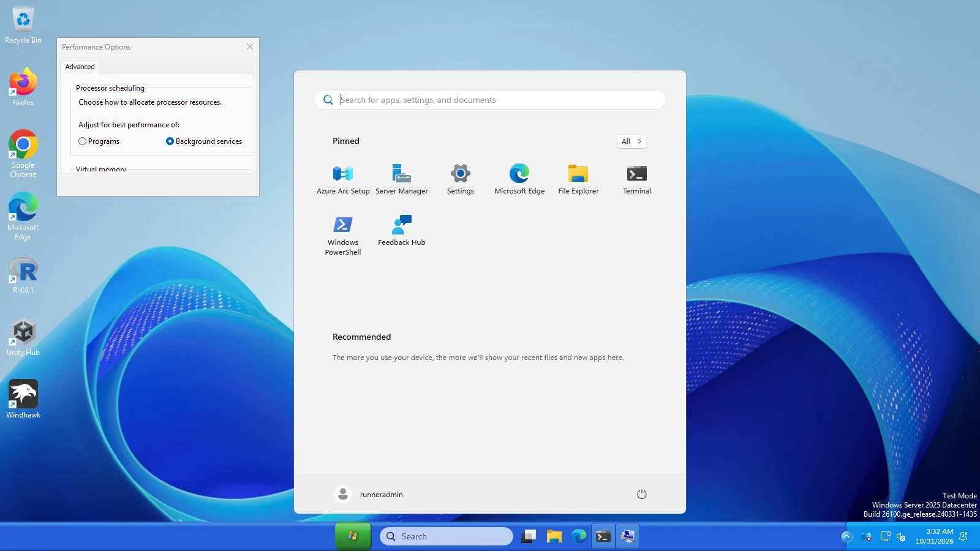Select the Google Chrome desktop shortcut
Image resolution: width=980 pixels, height=551 pixels.
23,154
